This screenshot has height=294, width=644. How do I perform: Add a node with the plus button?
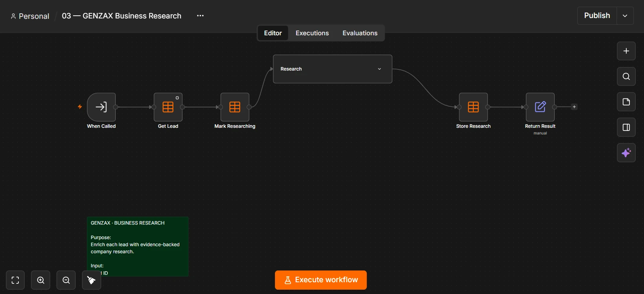point(626,51)
